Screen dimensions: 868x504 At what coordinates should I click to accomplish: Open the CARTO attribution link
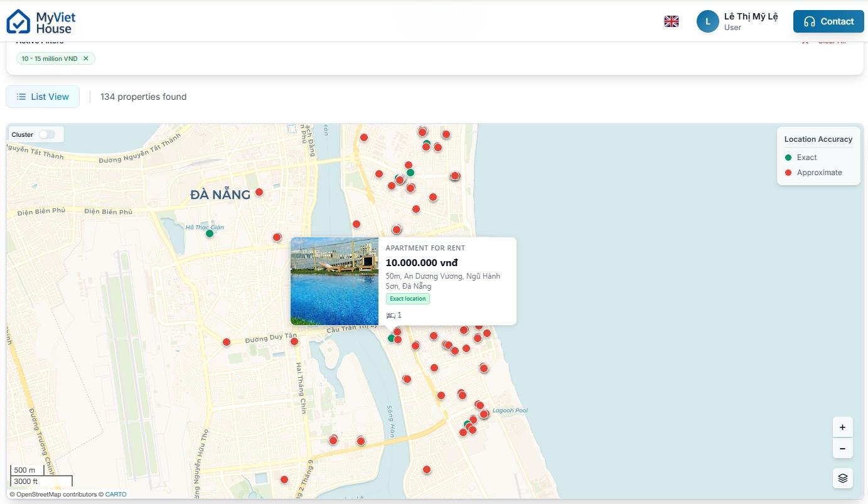pos(115,495)
